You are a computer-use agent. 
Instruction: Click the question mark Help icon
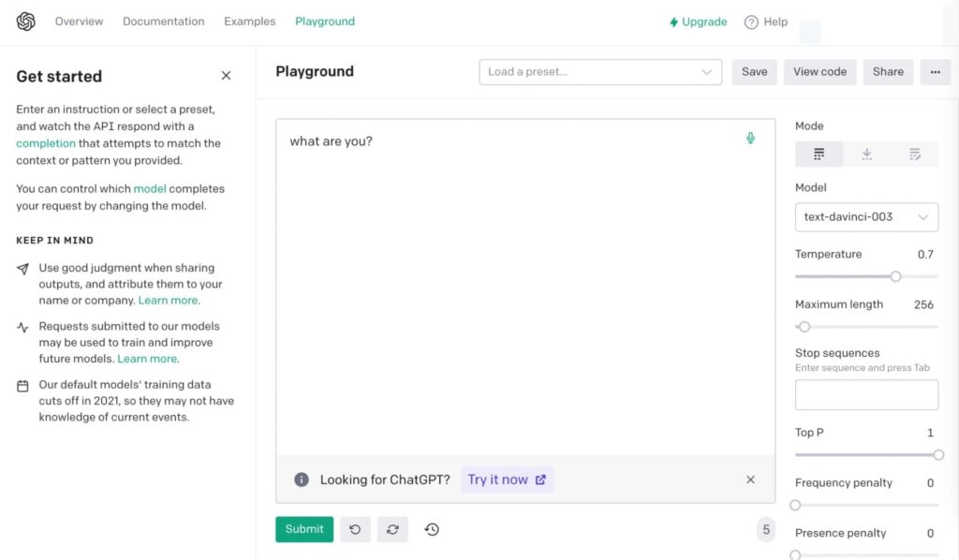[x=751, y=22]
